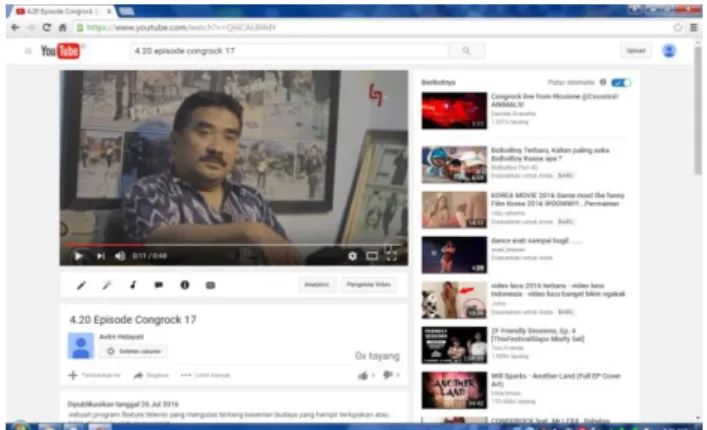Image resolution: width=707 pixels, height=430 pixels.
Task: Open the pencil edit info tool
Action: (x=81, y=285)
